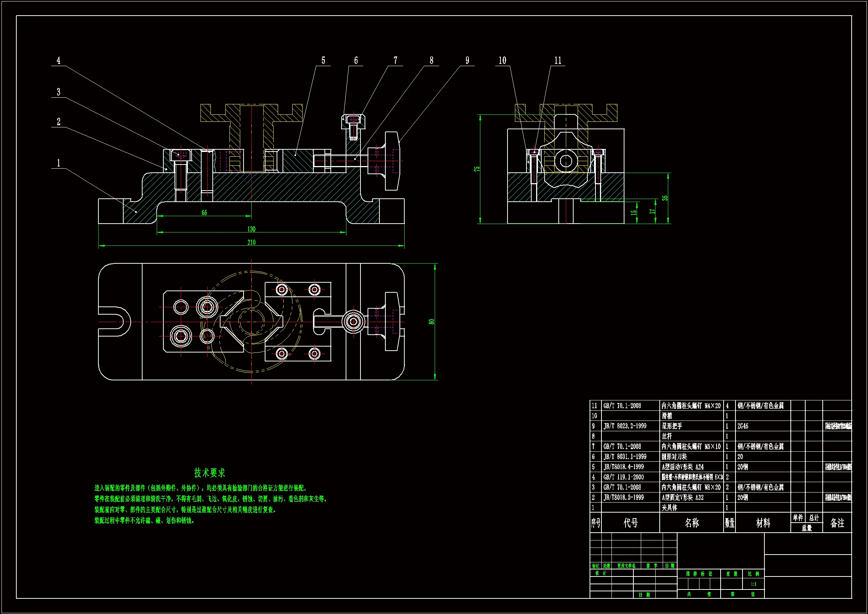Click part balloon number 5

tap(323, 61)
